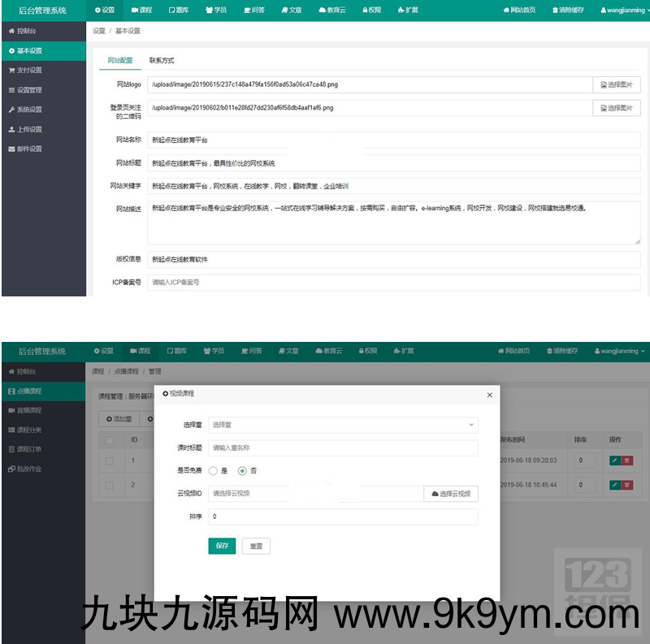Open the 课程 (Courses) menu icon
The width and height of the screenshot is (650, 644).
133,11
